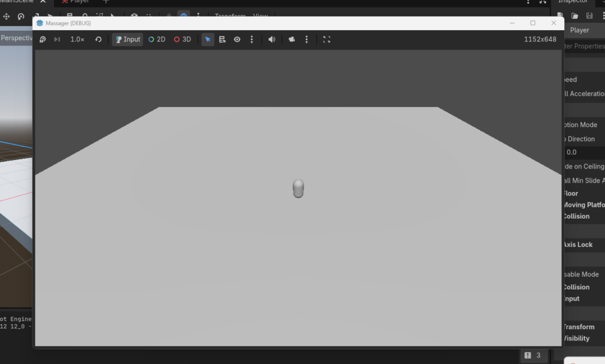
Task: Click the suspend/pause game icon
Action: (43, 40)
